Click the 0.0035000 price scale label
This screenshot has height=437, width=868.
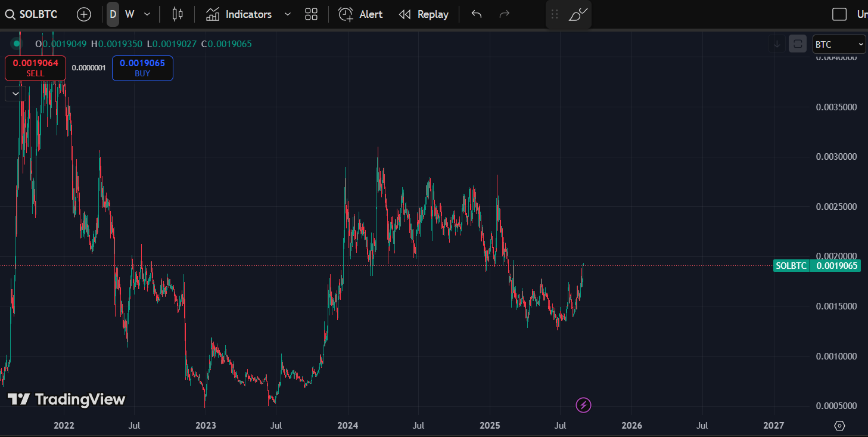[x=836, y=107]
